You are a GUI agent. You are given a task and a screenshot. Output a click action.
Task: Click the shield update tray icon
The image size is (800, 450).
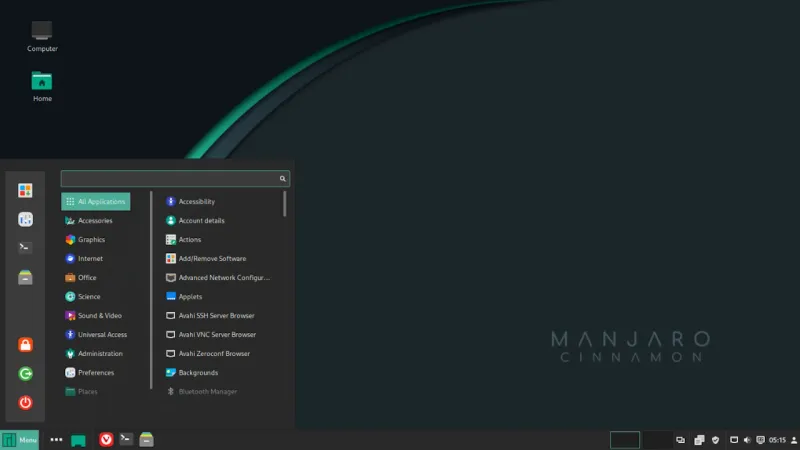(715, 440)
